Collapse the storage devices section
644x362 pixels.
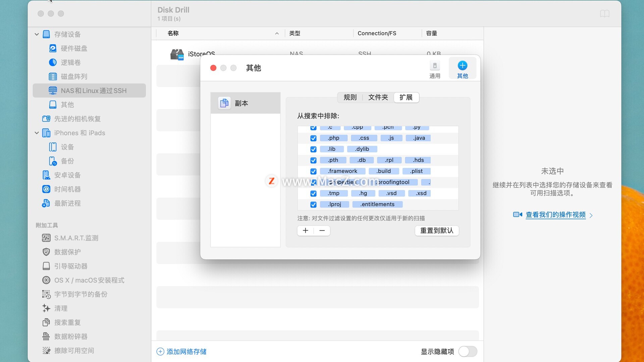click(x=37, y=34)
